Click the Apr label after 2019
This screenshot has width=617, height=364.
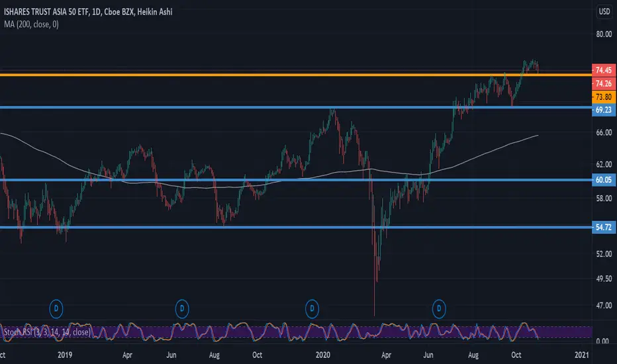pyautogui.click(x=128, y=355)
